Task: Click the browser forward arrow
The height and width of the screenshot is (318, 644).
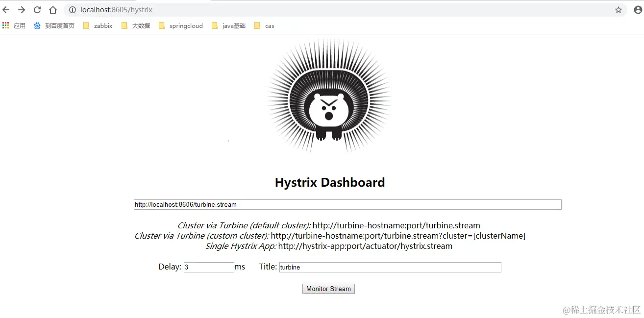Action: click(22, 10)
